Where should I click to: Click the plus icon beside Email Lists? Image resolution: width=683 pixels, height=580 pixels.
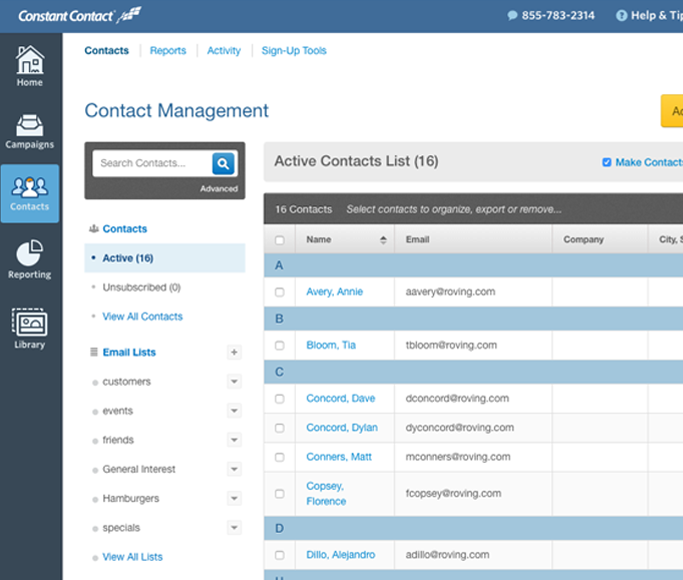tap(234, 352)
